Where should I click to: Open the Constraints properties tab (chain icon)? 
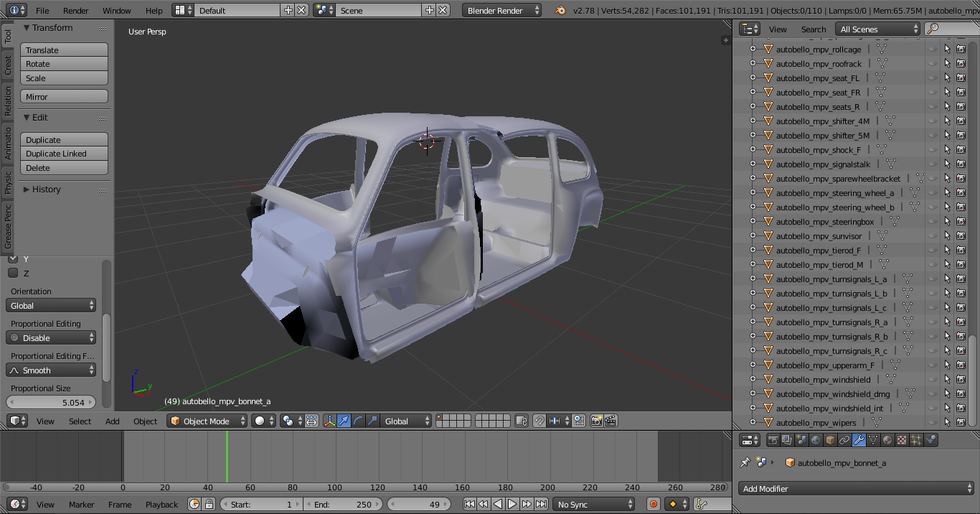pos(844,440)
